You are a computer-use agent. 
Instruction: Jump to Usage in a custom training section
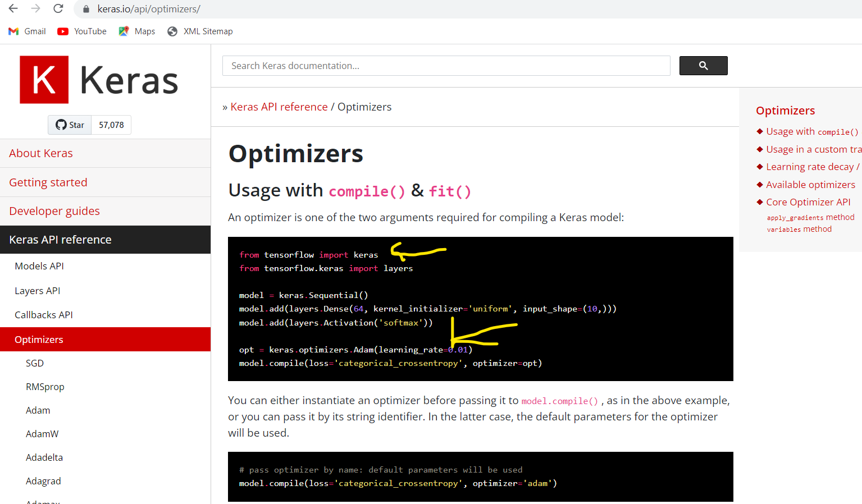point(814,149)
